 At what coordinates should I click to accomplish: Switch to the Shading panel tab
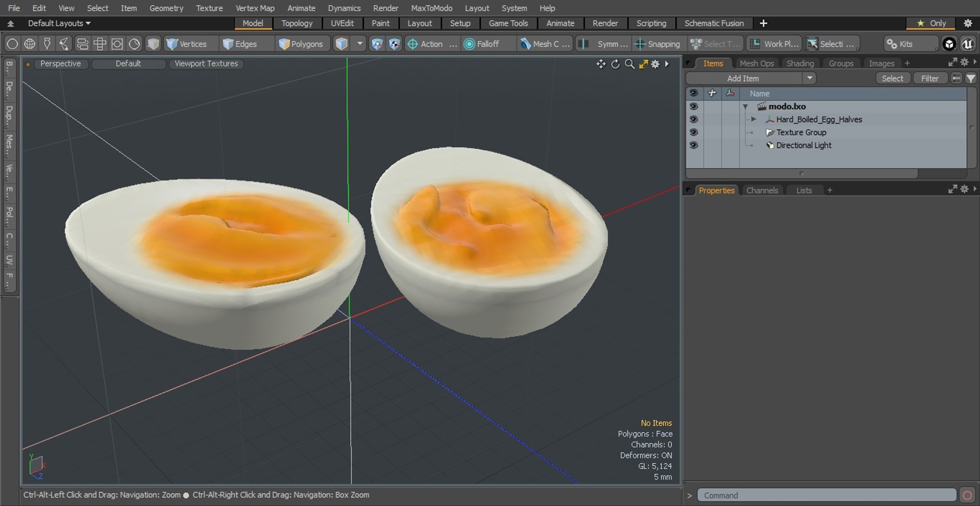tap(800, 63)
